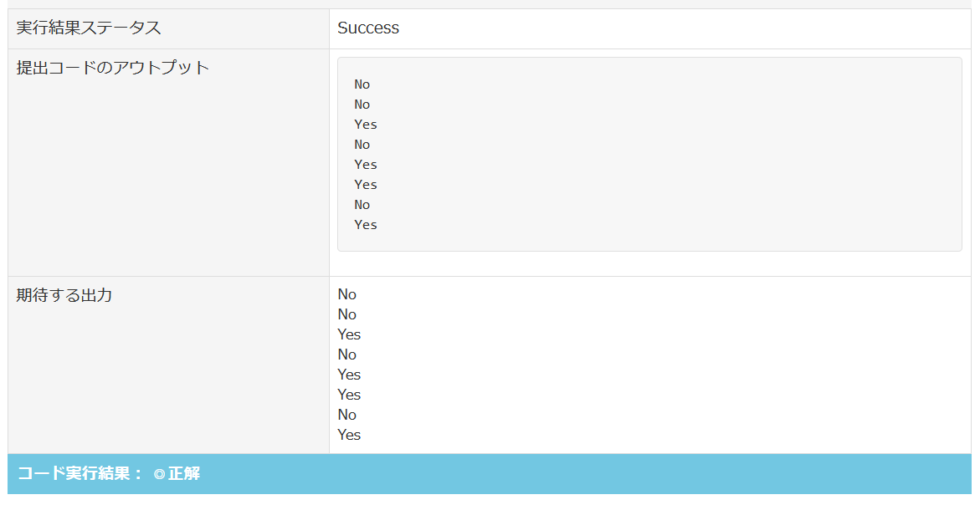Click last Yes line in submitted output box
The image size is (980, 505).
tap(366, 225)
